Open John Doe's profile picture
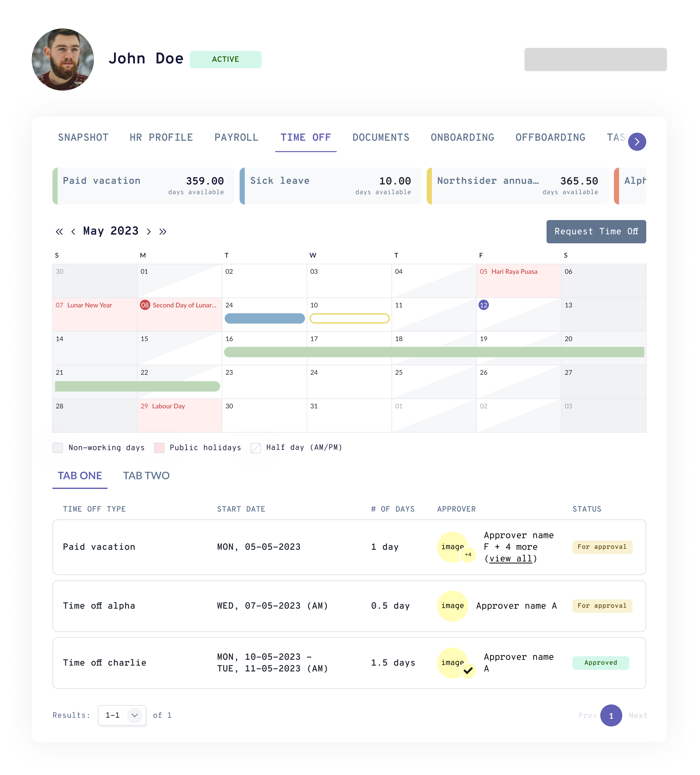700x775 pixels. pyautogui.click(x=62, y=59)
